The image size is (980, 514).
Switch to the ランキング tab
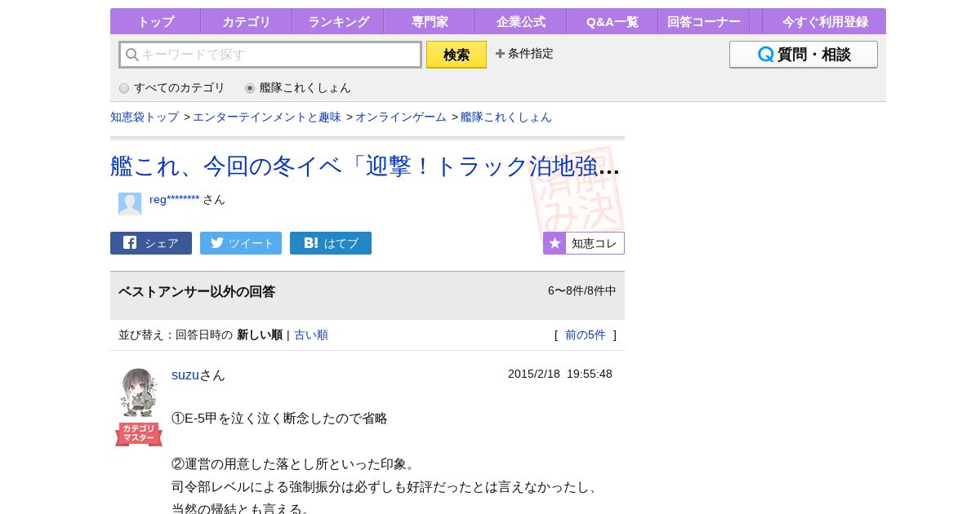[338, 21]
